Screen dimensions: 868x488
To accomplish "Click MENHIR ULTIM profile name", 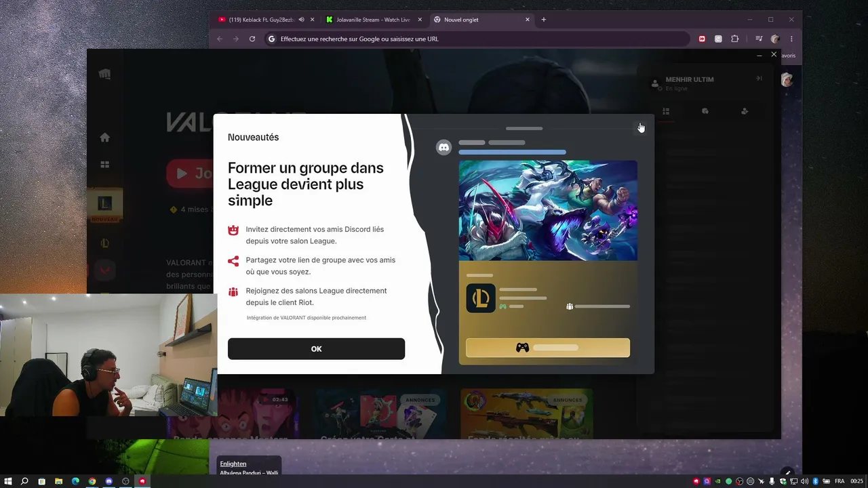I will [690, 79].
